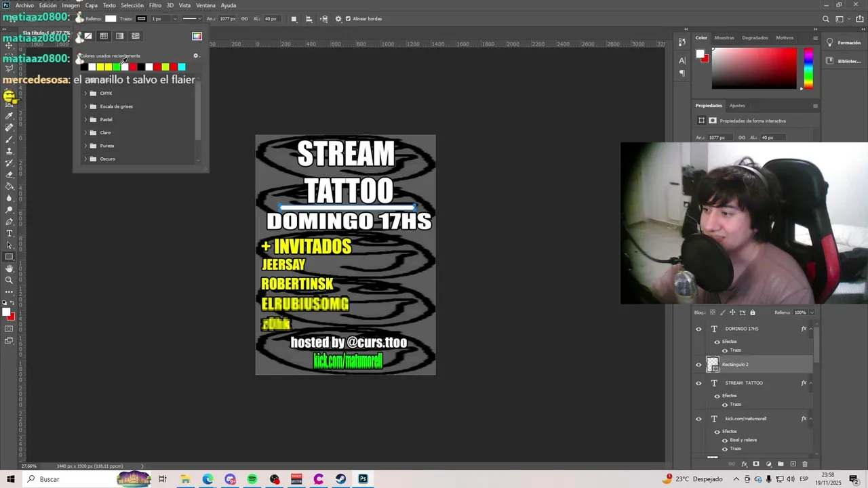The width and height of the screenshot is (868, 488).
Task: Hide the STREAM TATTOO layer
Action: click(x=698, y=383)
